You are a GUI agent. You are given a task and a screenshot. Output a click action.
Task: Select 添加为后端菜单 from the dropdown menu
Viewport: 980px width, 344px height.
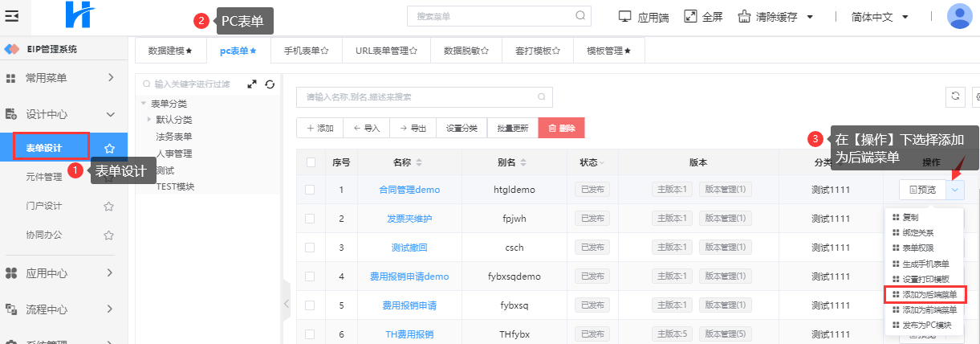tap(929, 294)
